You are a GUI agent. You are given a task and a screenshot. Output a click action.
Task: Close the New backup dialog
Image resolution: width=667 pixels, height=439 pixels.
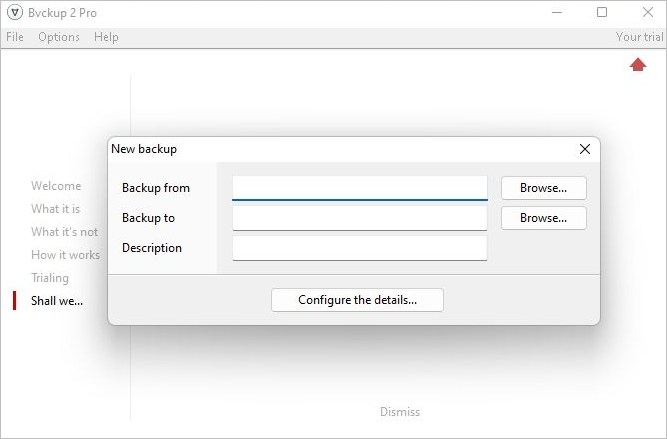(x=585, y=149)
